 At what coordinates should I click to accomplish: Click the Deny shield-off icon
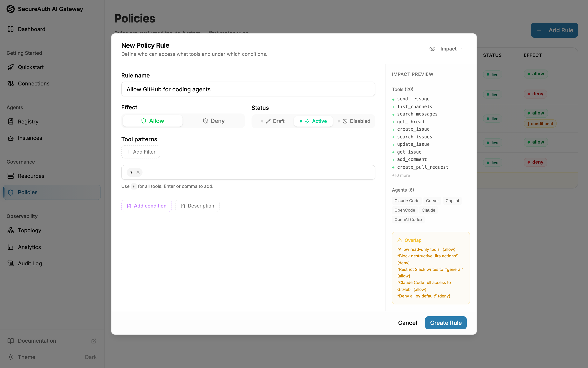(205, 121)
